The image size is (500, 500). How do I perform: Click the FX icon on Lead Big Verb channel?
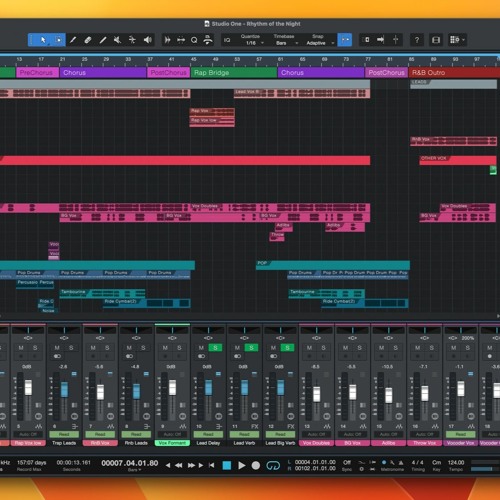tap(291, 426)
